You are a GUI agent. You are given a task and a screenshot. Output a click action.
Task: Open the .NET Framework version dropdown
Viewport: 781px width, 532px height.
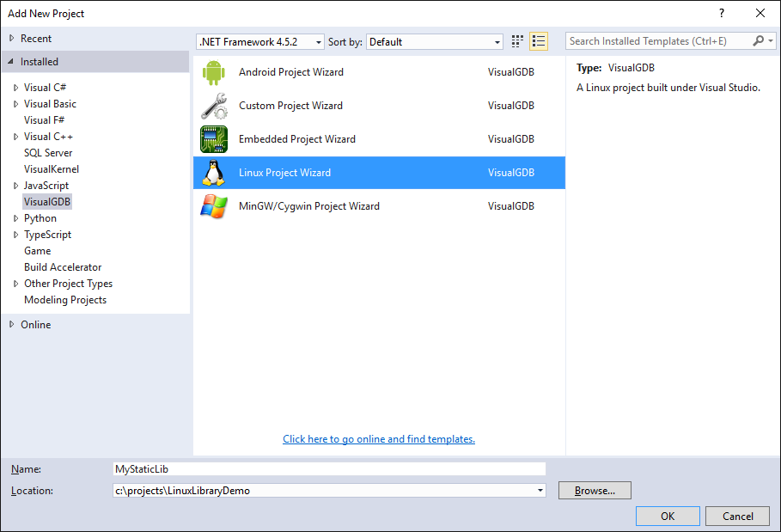coord(260,42)
